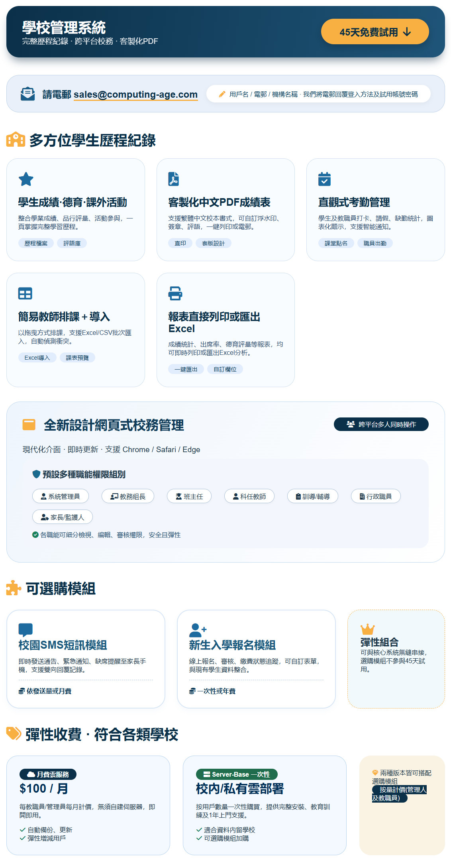Click the star icon for 學生成績 card
The height and width of the screenshot is (868, 451).
26,179
